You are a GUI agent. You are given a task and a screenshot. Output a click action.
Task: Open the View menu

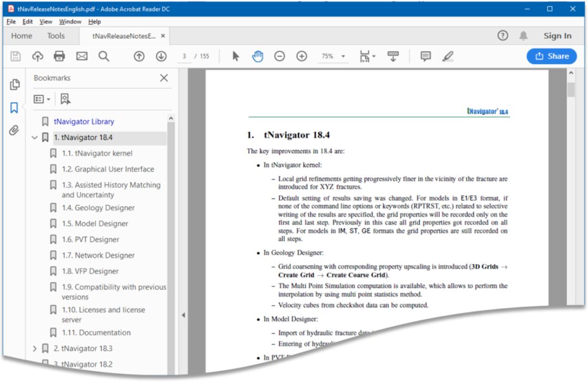point(46,21)
